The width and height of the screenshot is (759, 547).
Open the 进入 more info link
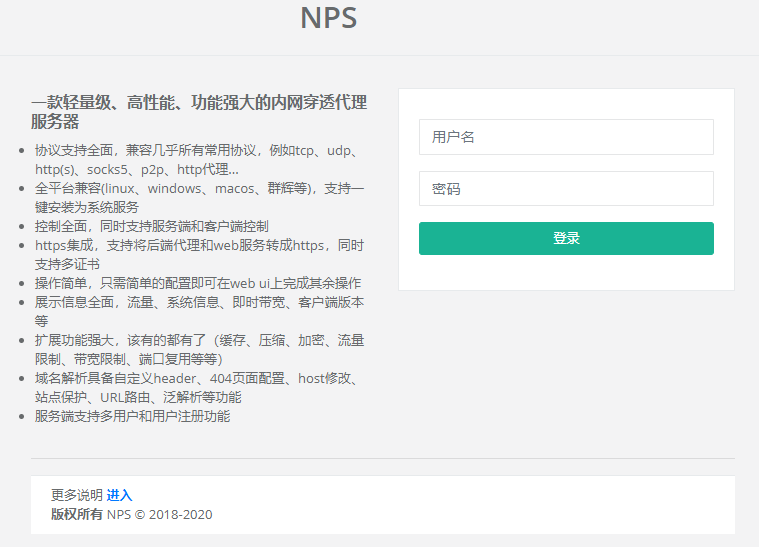click(x=119, y=495)
